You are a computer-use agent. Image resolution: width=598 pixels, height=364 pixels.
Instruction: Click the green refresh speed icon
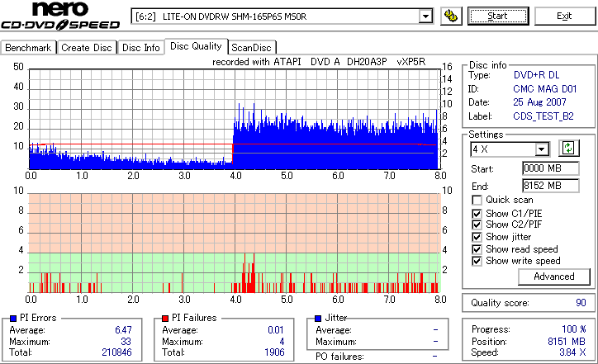point(568,148)
